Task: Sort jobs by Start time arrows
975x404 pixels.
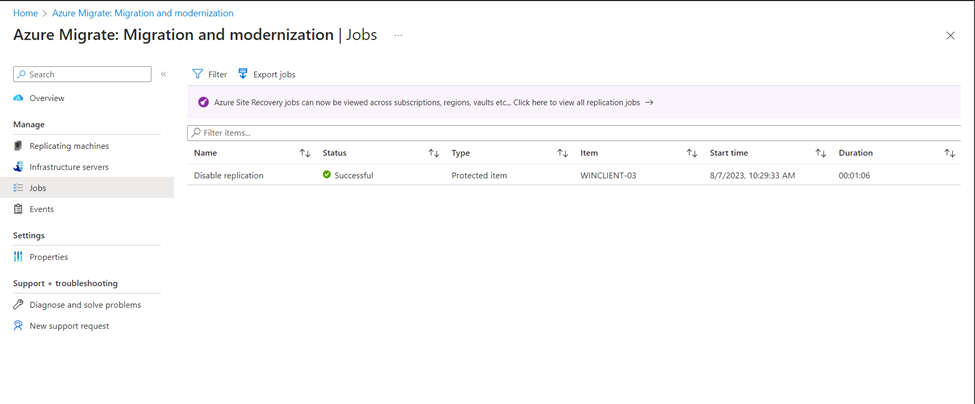Action: coord(821,153)
